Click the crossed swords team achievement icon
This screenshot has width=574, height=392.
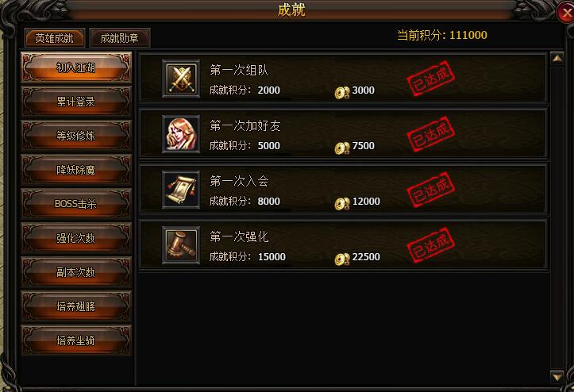[x=181, y=79]
